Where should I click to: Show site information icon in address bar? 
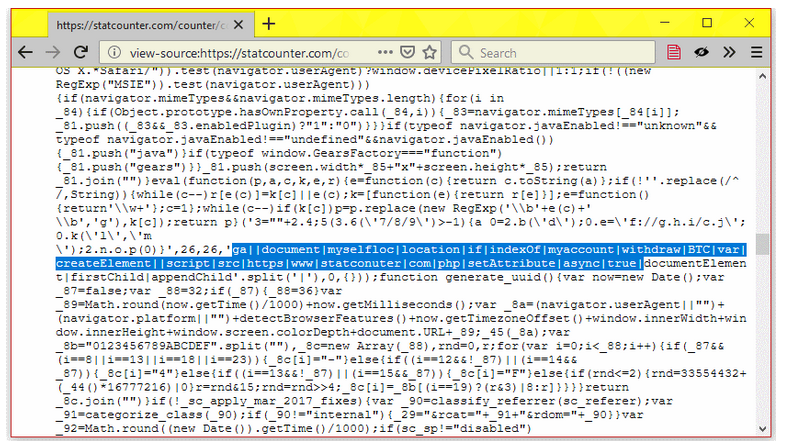[x=115, y=53]
